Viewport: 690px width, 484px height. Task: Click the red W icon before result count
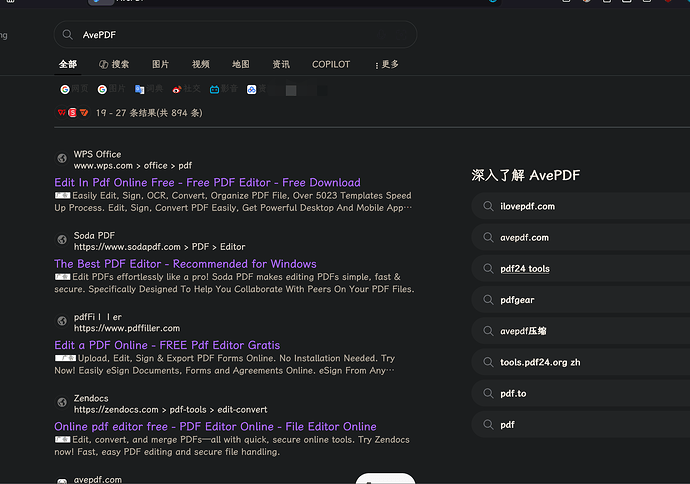(x=62, y=113)
